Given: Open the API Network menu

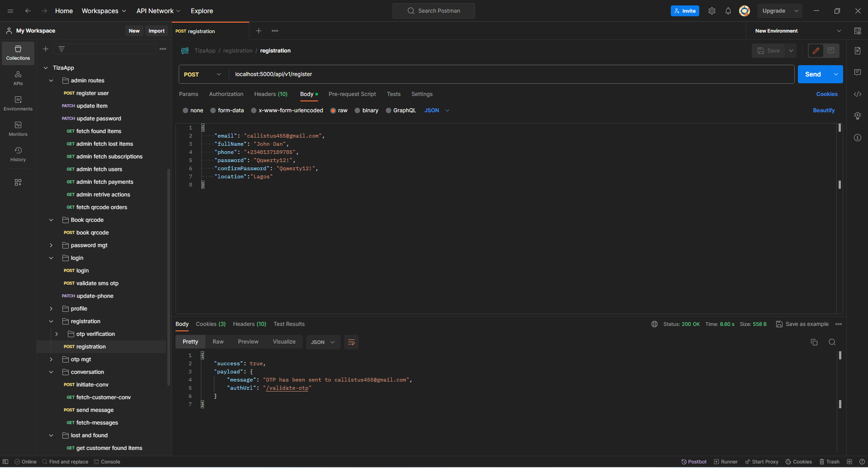Looking at the screenshot, I should tap(158, 11).
